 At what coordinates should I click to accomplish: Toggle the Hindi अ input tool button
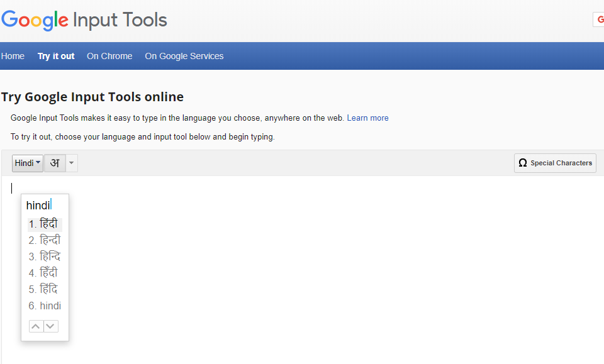(55, 163)
